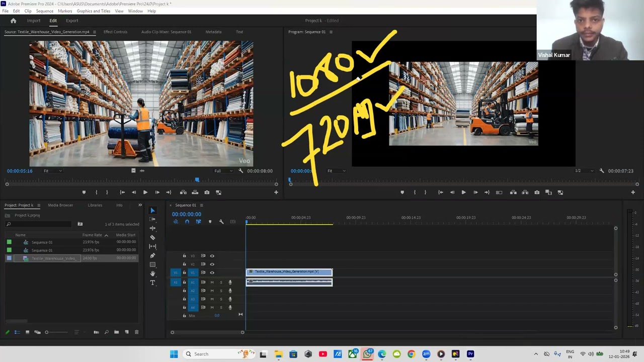The height and width of the screenshot is (362, 644).
Task: Open Source monitor playback resolution Full dropdown
Action: point(224,171)
